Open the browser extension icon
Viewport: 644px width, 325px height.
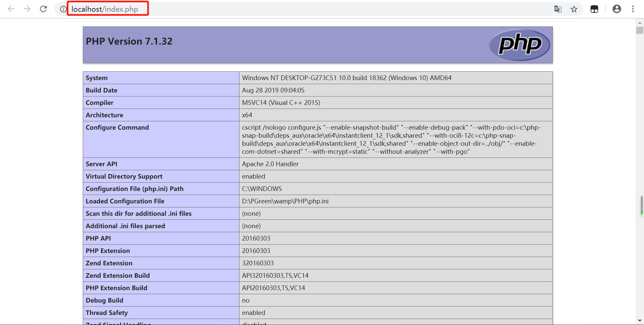(x=594, y=9)
